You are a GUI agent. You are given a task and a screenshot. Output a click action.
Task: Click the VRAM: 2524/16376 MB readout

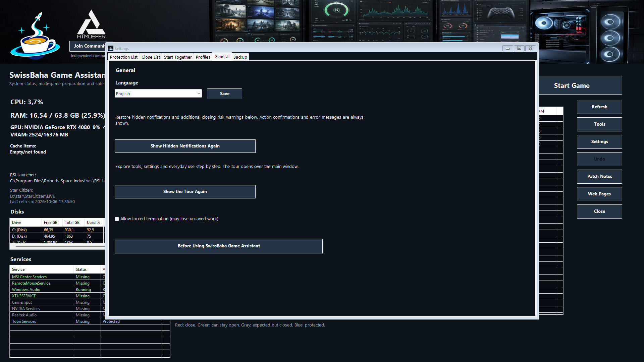coord(39,135)
